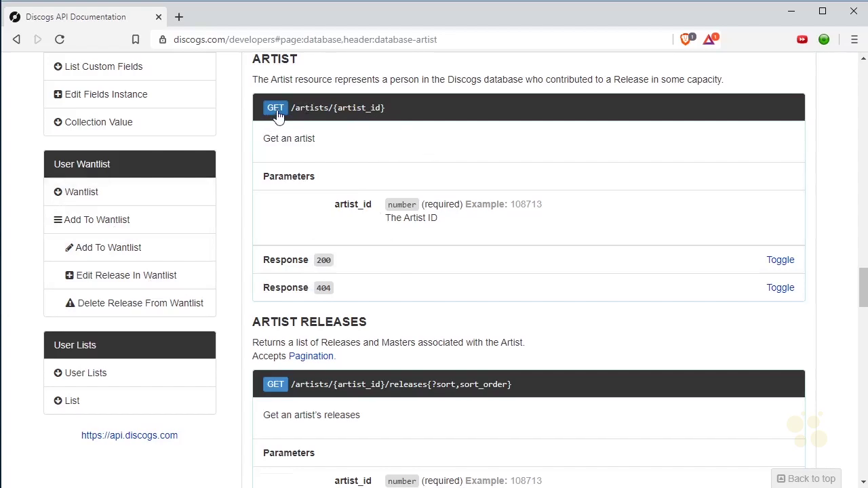Image resolution: width=868 pixels, height=488 pixels.
Task: Click the download icon beside Wantlist
Action: [58, 192]
